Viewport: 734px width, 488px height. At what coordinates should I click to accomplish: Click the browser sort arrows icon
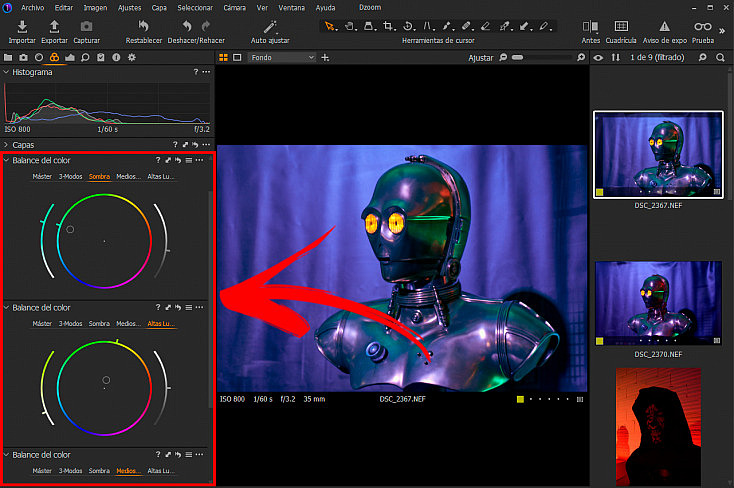616,57
